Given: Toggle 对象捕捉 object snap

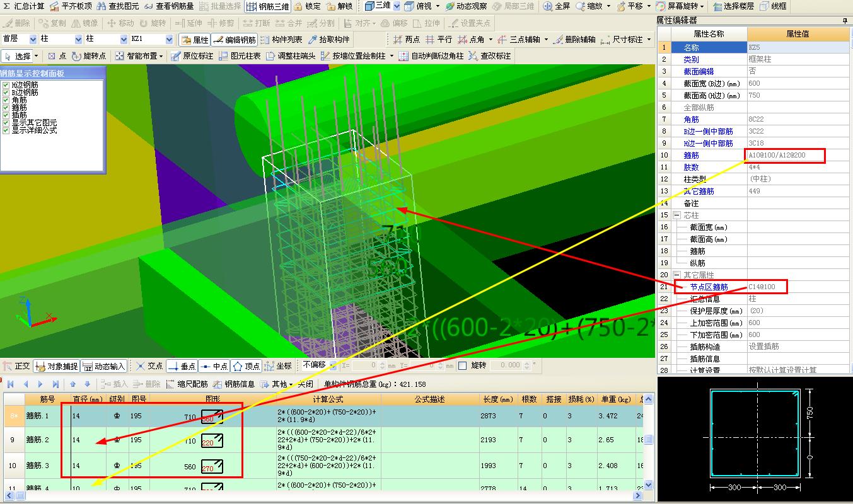Looking at the screenshot, I should pos(57,366).
